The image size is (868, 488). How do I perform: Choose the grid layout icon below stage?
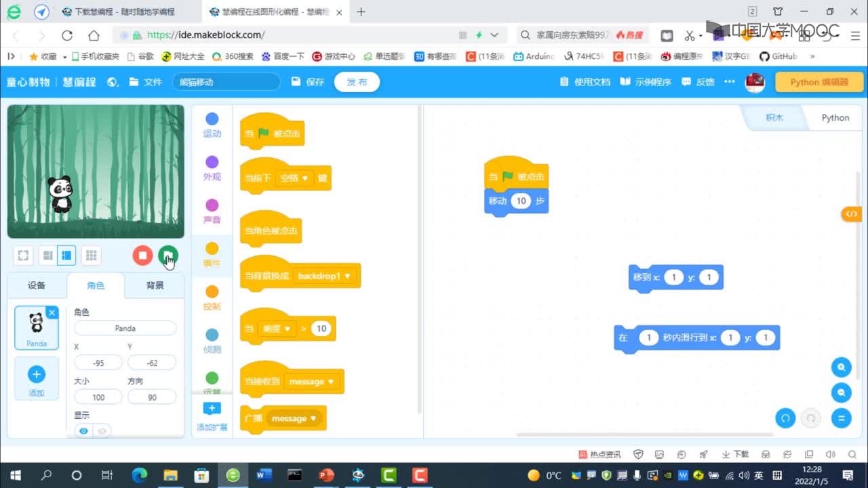(x=91, y=256)
